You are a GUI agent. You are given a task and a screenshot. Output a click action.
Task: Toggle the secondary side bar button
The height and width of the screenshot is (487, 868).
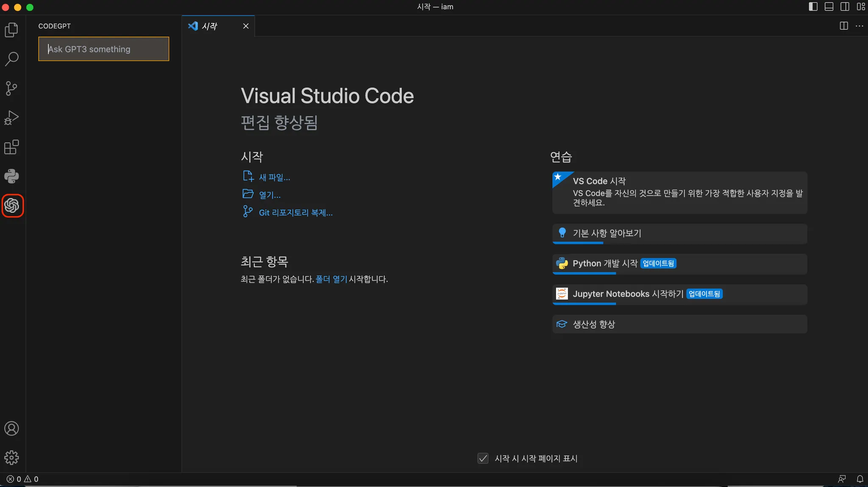point(844,7)
